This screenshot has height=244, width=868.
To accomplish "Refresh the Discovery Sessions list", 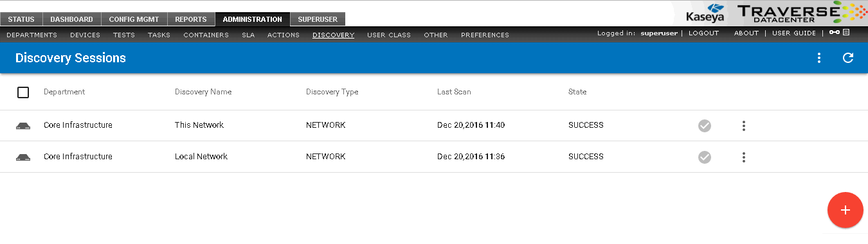I will point(848,58).
